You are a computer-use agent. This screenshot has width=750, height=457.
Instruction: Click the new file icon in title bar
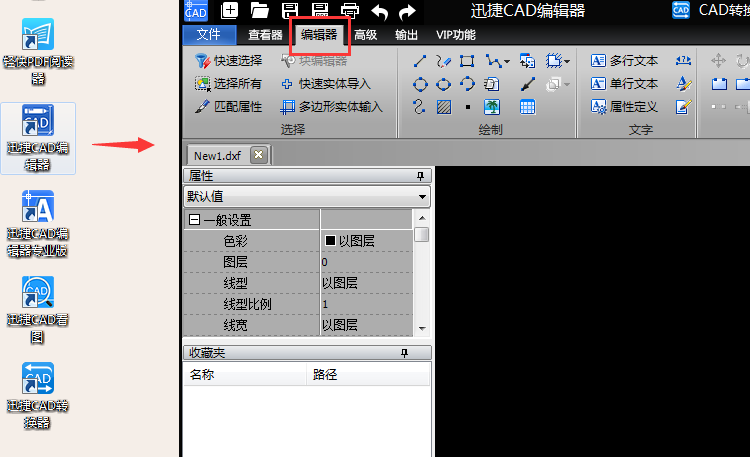point(230,11)
